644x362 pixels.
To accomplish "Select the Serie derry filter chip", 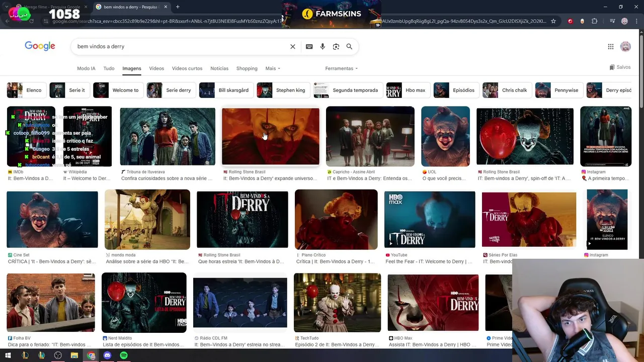I will click(x=171, y=90).
